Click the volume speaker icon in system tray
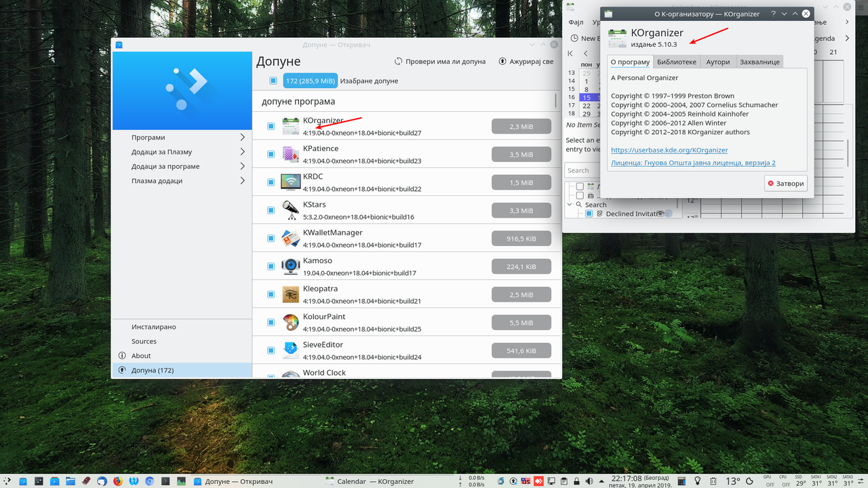This screenshot has height=488, width=868. (589, 481)
